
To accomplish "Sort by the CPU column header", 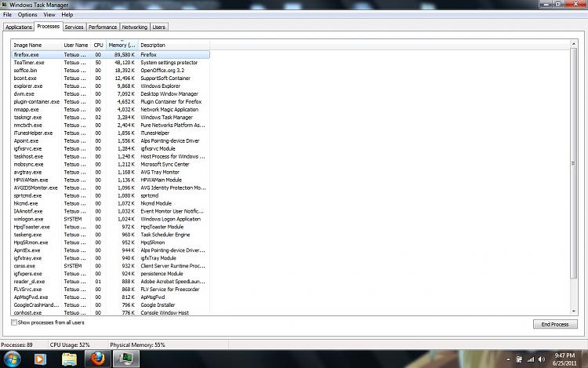I will coord(98,45).
